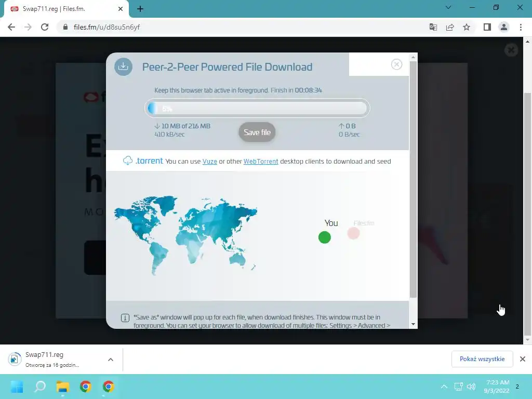Click the download progress bar
Screen dimensions: 532x399
pos(257,109)
